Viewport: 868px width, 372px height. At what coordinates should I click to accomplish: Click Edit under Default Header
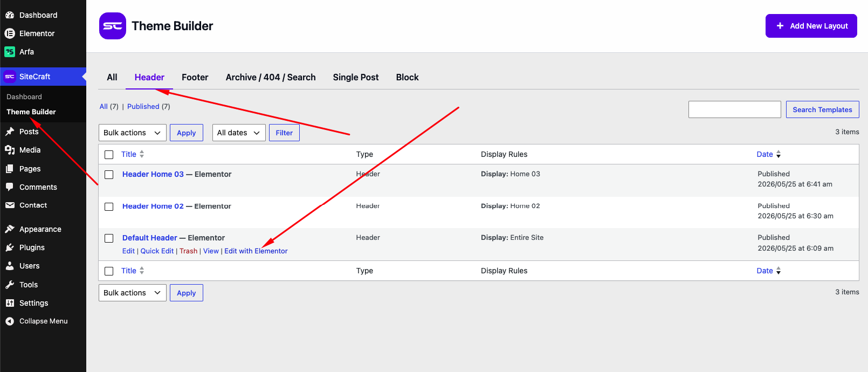coord(128,251)
